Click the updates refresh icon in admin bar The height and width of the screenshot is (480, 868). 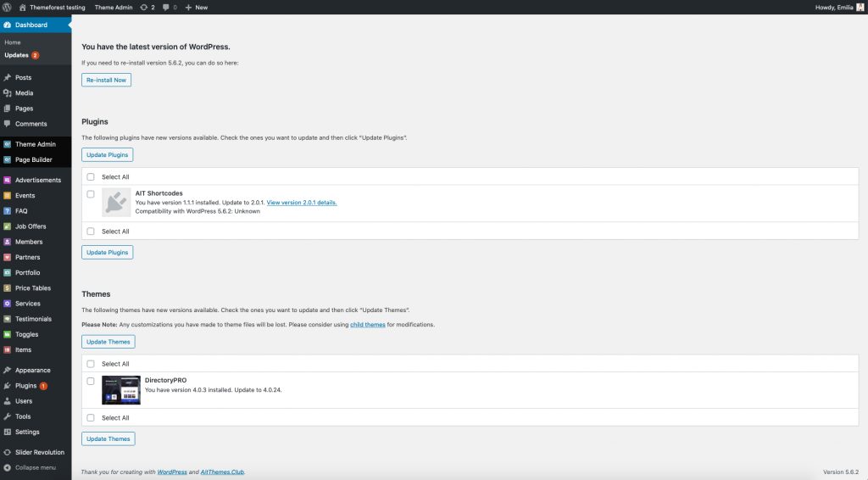tap(144, 7)
